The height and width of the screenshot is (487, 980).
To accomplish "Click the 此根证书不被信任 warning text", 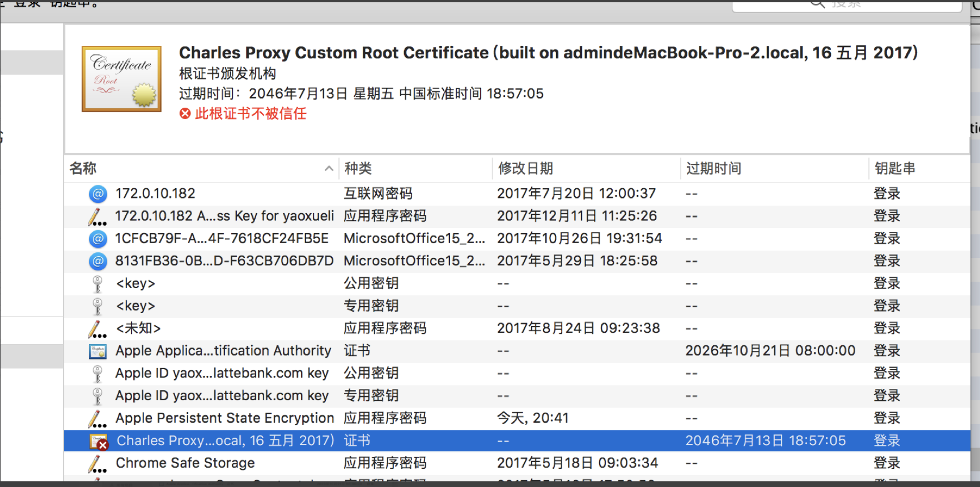I will click(x=251, y=114).
